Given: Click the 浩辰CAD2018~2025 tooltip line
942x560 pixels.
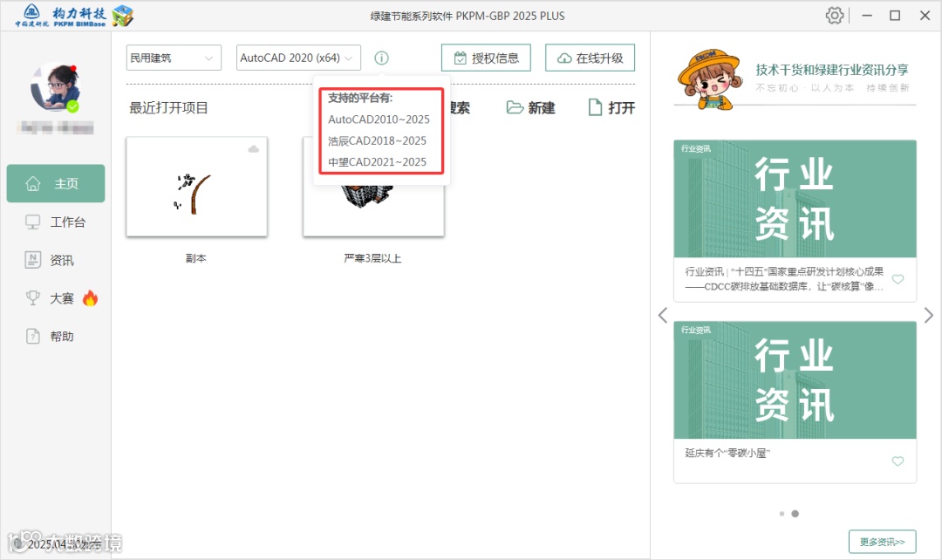Looking at the screenshot, I should pyautogui.click(x=377, y=140).
